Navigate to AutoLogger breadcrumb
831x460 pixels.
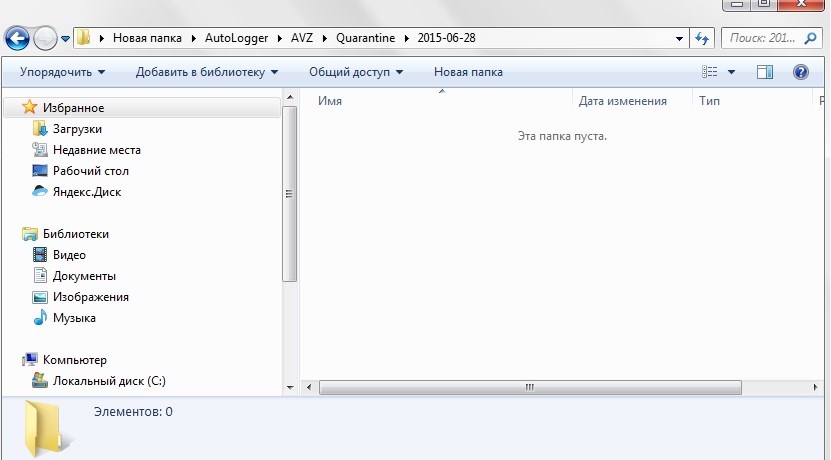236,38
